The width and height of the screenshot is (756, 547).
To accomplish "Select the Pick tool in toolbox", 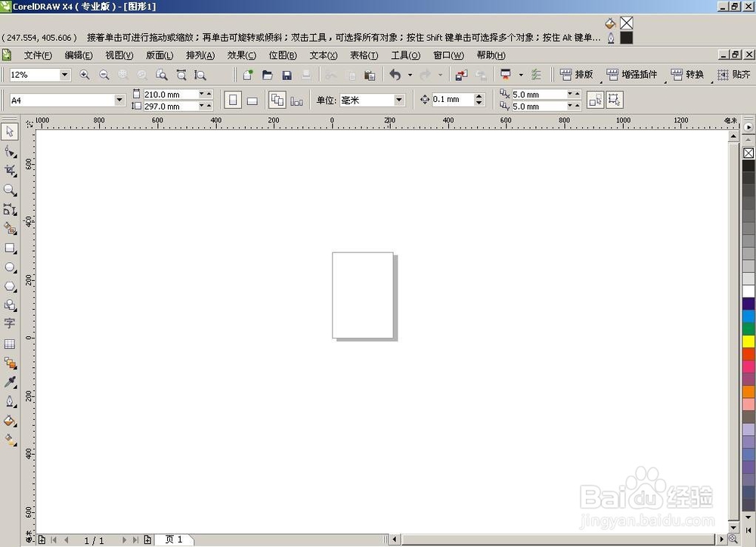I will click(x=10, y=132).
